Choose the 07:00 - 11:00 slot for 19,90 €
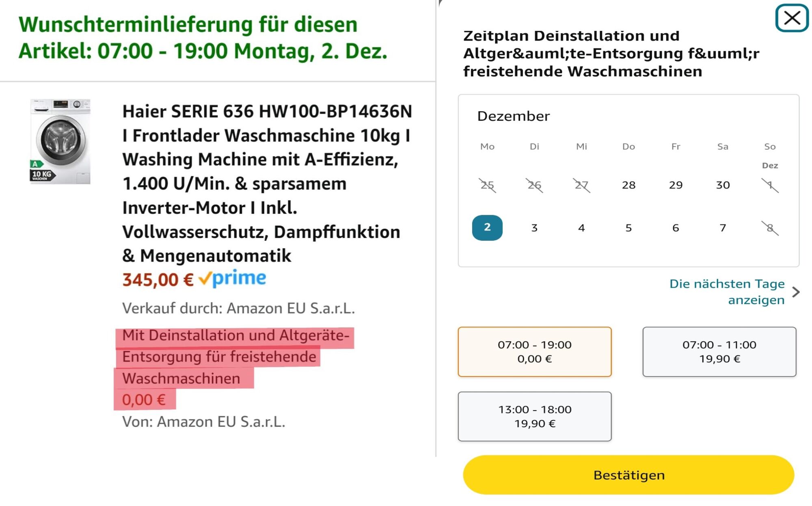This screenshot has width=812, height=506. click(x=719, y=352)
